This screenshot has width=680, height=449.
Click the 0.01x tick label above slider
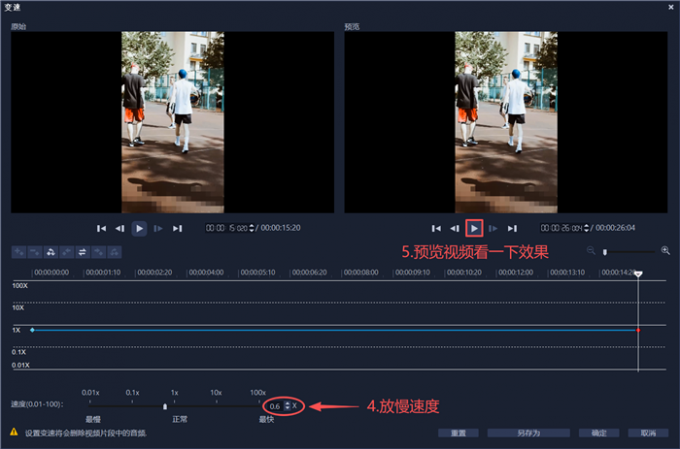(91, 393)
